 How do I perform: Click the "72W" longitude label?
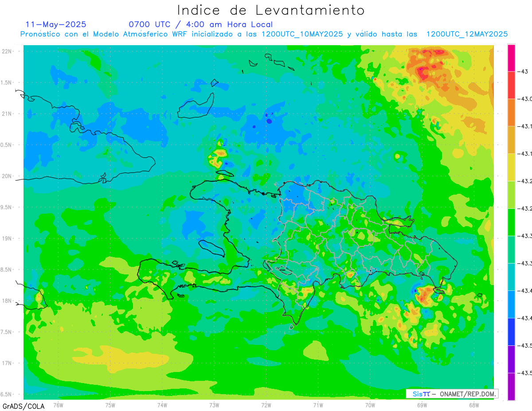pyautogui.click(x=266, y=405)
